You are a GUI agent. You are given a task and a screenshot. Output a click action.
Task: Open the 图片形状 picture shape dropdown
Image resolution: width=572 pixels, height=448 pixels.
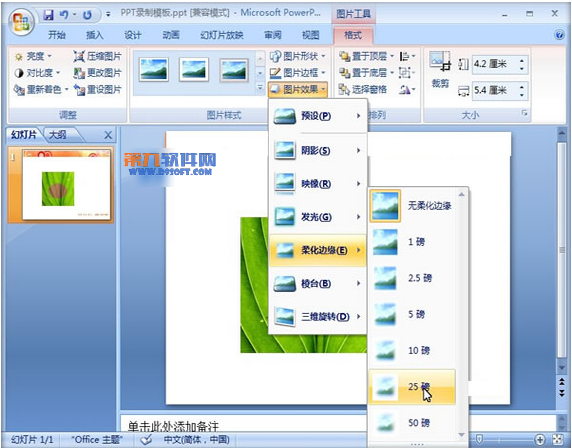click(x=298, y=56)
